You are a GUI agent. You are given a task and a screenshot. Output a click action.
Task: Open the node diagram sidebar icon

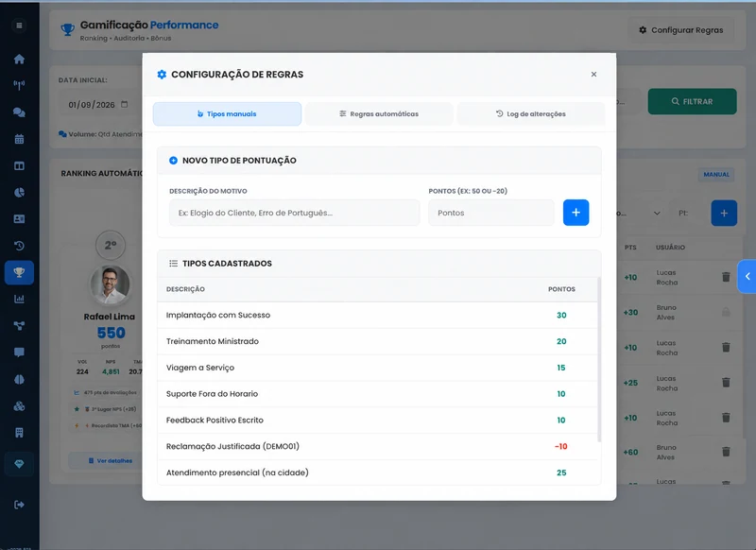pos(19,326)
